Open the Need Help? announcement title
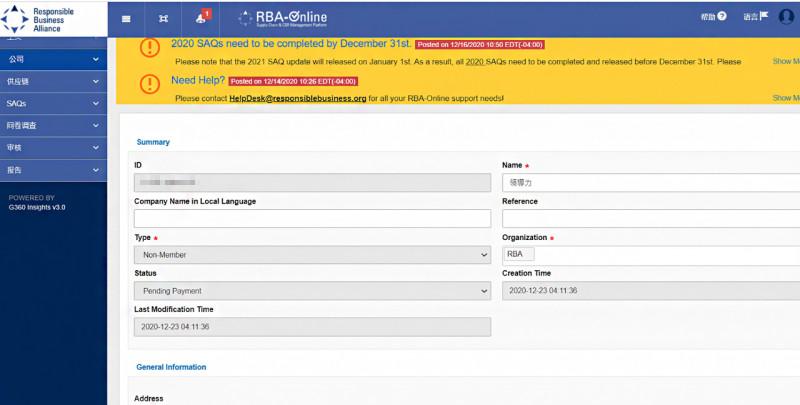The image size is (800, 405). tap(197, 80)
